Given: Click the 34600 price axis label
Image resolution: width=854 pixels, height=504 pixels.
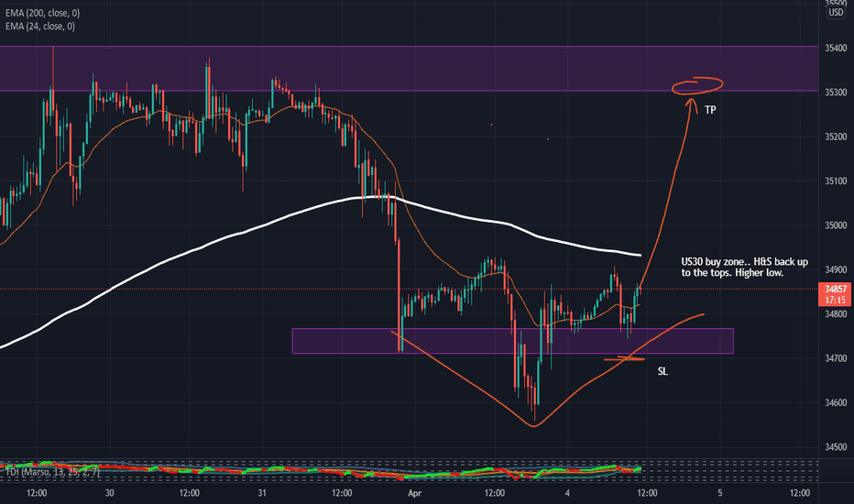Looking at the screenshot, I should pyautogui.click(x=836, y=402).
